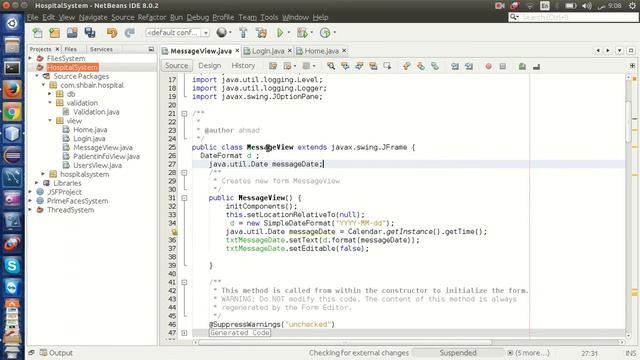Expand the ThreadSystem project node
Image resolution: width=640 pixels, height=360 pixels.
(x=30, y=210)
